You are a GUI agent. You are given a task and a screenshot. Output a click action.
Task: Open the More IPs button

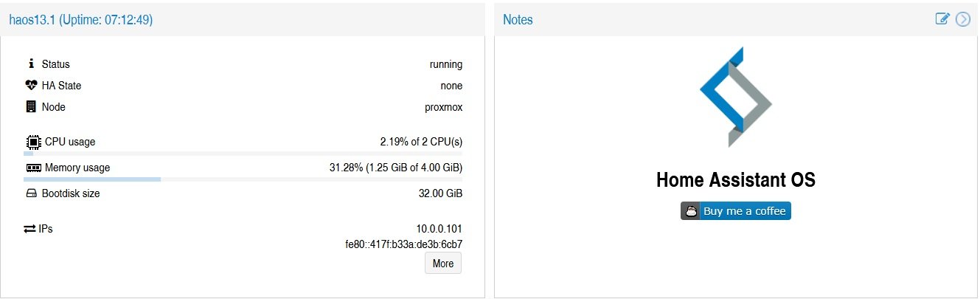[443, 264]
